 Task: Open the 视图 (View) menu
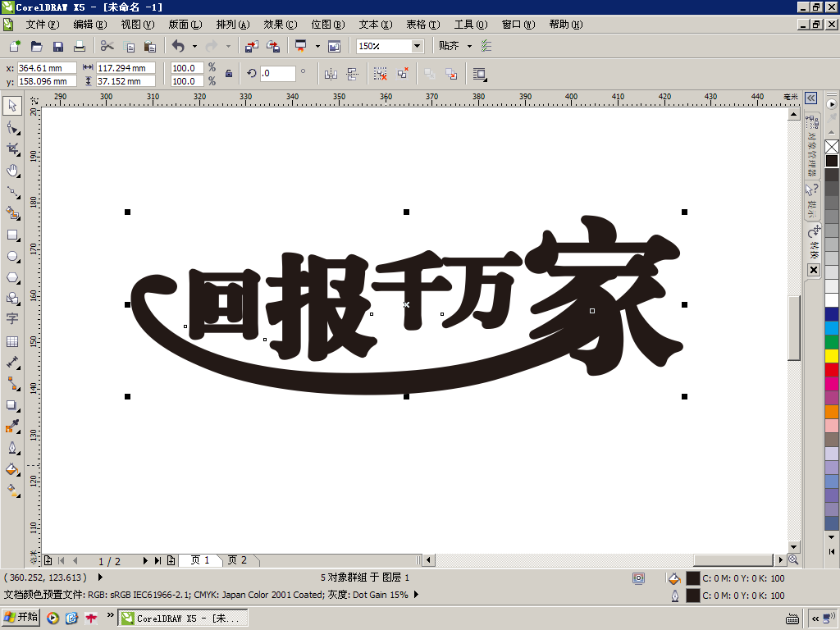(x=137, y=25)
